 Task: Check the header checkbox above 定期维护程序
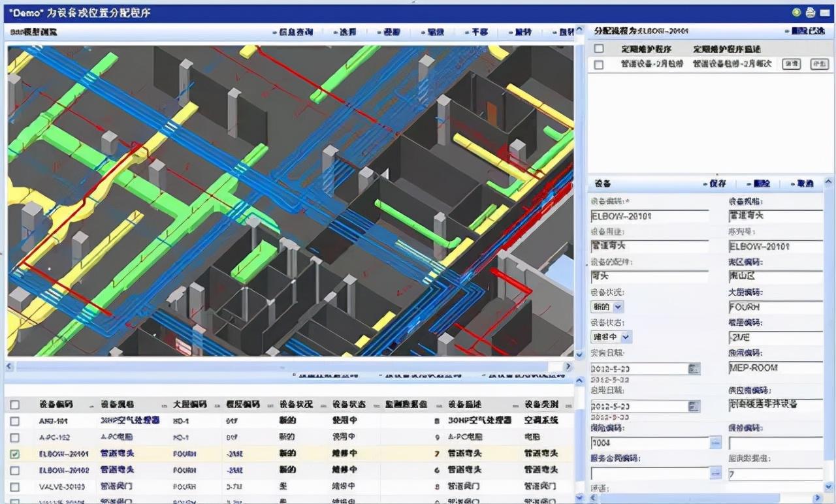(x=598, y=48)
